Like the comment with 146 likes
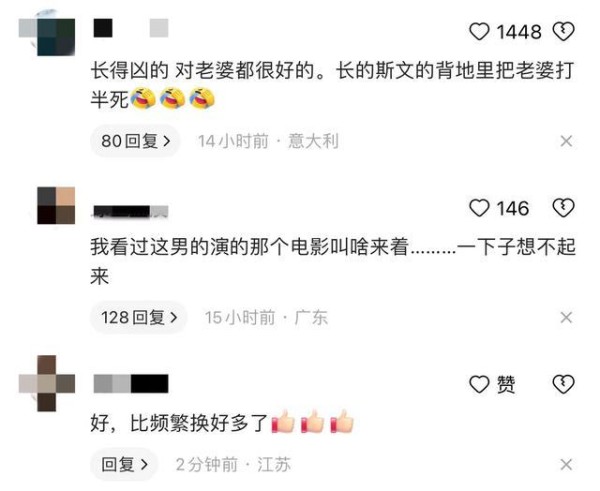This screenshot has height=491, width=600. [479, 208]
